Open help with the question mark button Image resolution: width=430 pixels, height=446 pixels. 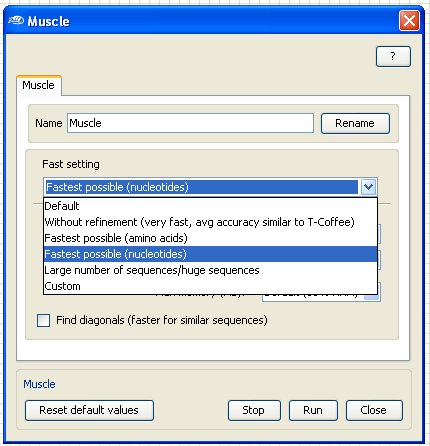coord(393,56)
